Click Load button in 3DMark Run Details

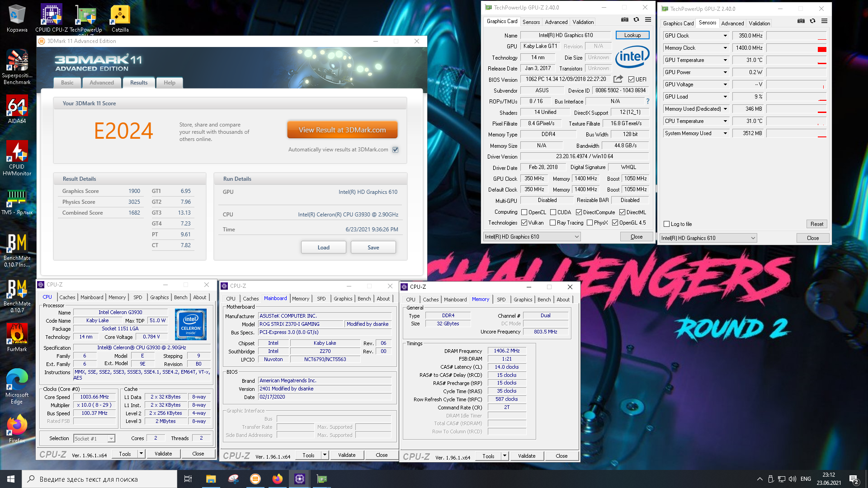(324, 247)
